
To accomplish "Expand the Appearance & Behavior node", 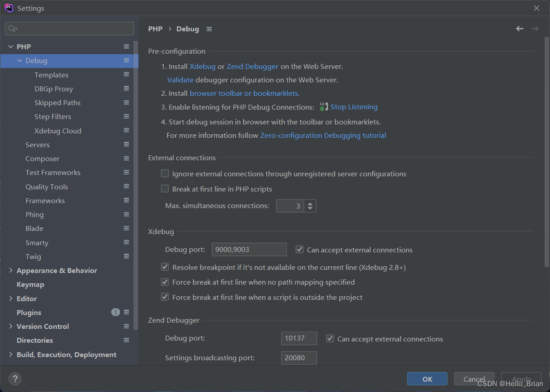I will coord(11,270).
